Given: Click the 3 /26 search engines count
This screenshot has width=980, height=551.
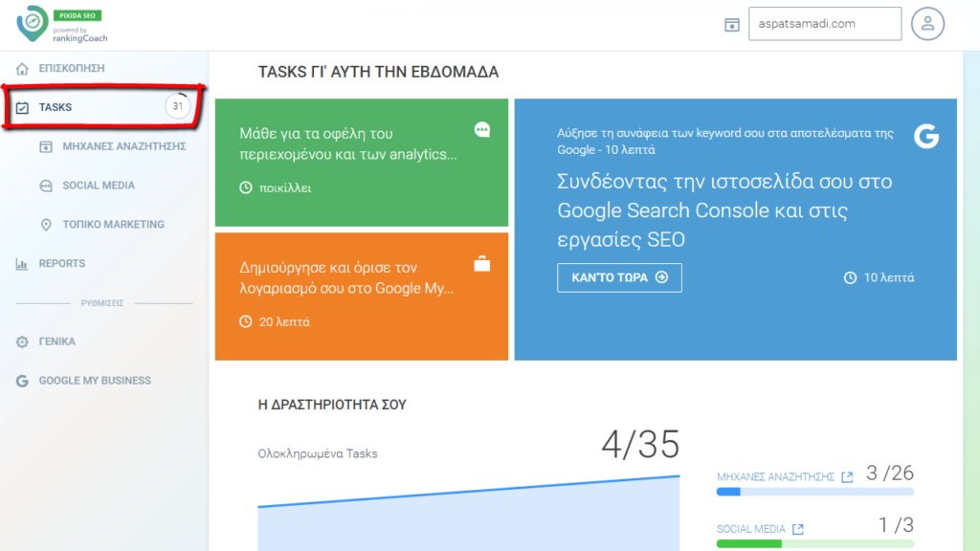Looking at the screenshot, I should pyautogui.click(x=889, y=474).
